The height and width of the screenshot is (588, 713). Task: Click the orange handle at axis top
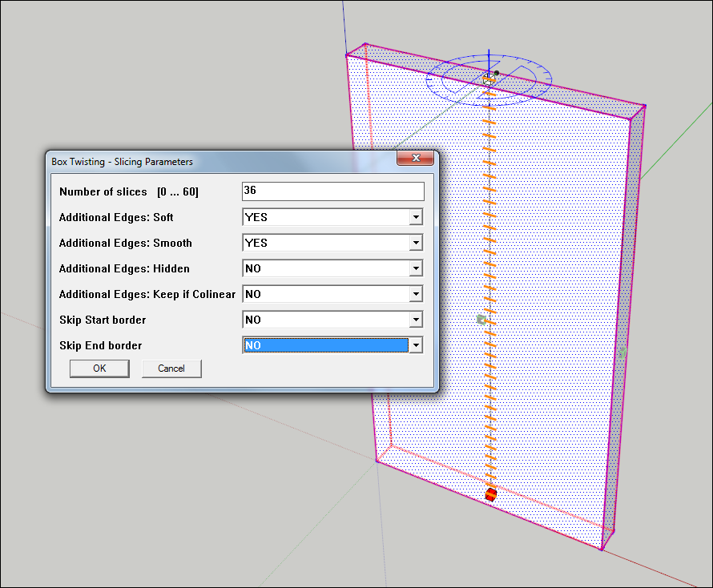[489, 79]
